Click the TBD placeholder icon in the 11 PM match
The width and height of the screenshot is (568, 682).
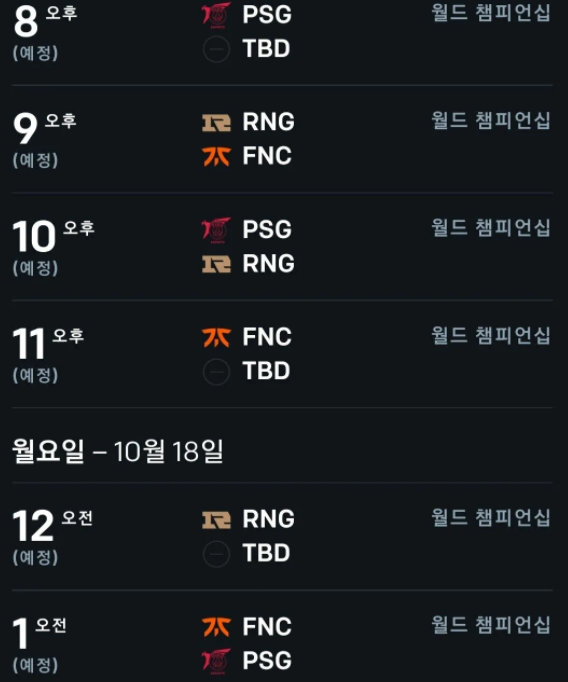[x=216, y=372]
